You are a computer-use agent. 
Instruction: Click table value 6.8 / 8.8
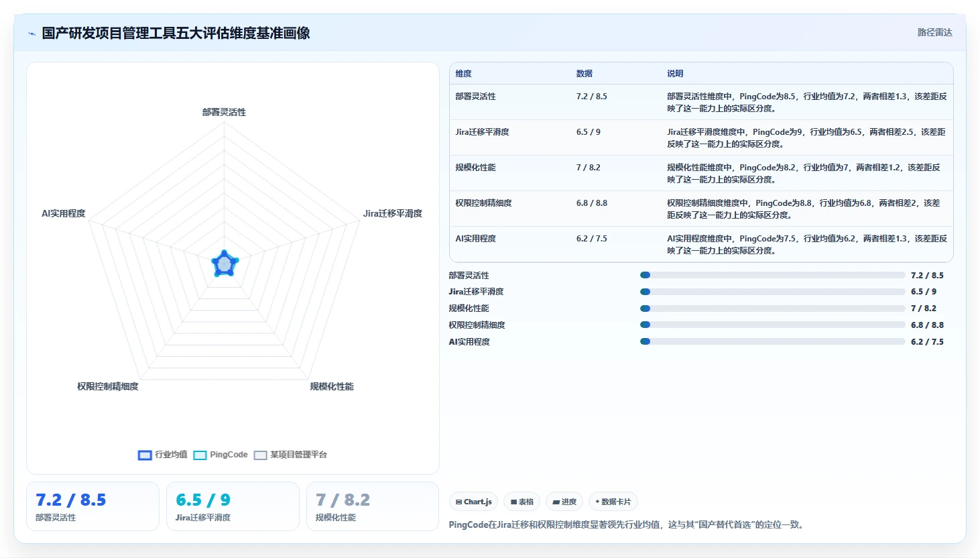click(x=592, y=203)
